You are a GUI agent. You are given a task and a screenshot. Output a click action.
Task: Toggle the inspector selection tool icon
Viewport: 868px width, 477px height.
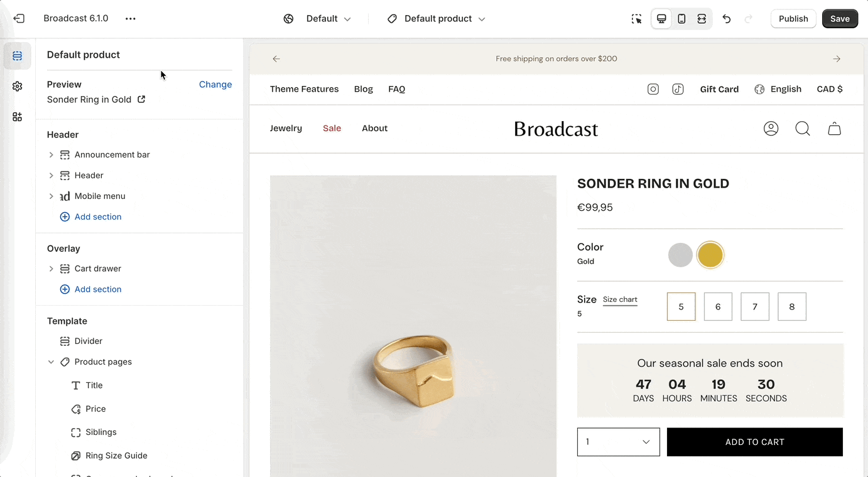pyautogui.click(x=637, y=19)
